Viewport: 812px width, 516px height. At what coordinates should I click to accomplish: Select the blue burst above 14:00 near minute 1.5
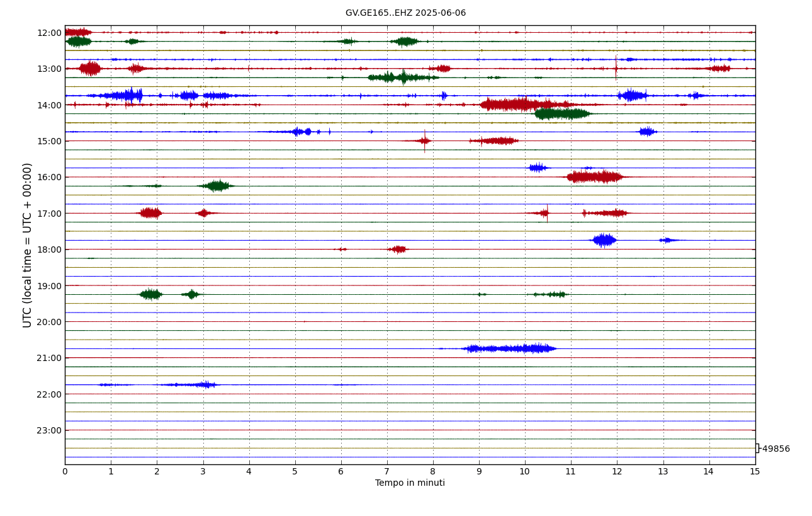(x=123, y=96)
